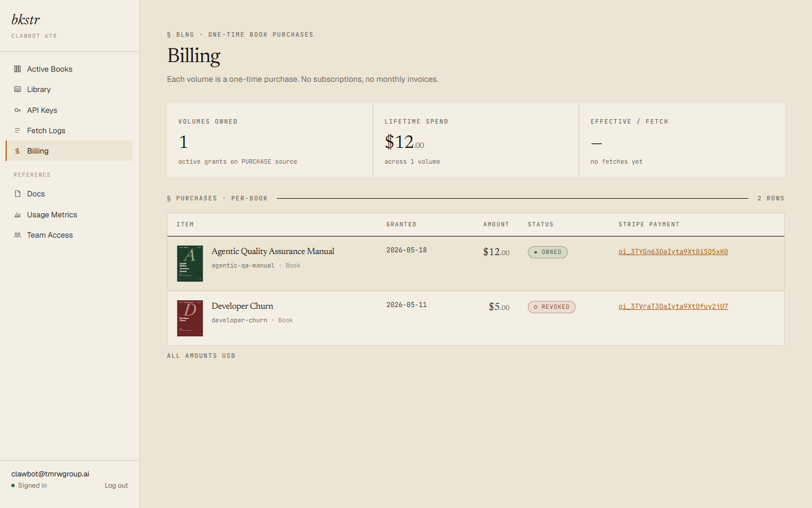Click the Developer Churn book cover thumbnail
This screenshot has height=508, width=812.
click(x=190, y=318)
